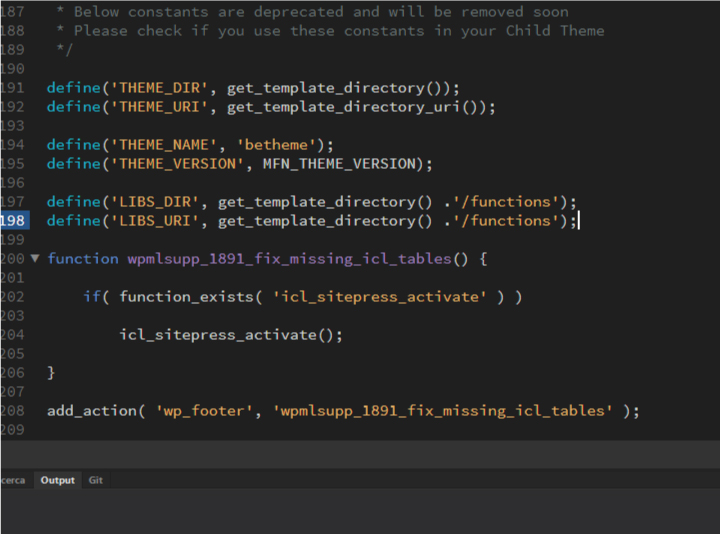Switch to the Output tab
The height and width of the screenshot is (534, 720).
coord(57,480)
